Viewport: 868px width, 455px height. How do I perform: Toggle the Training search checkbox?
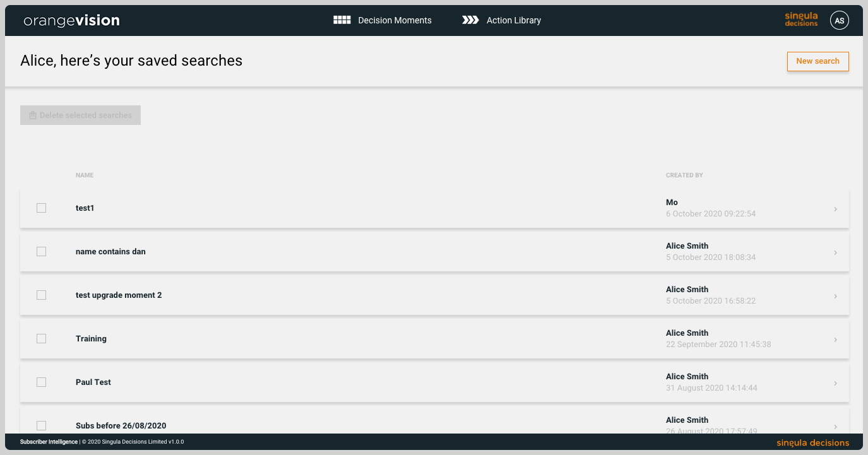(x=41, y=339)
